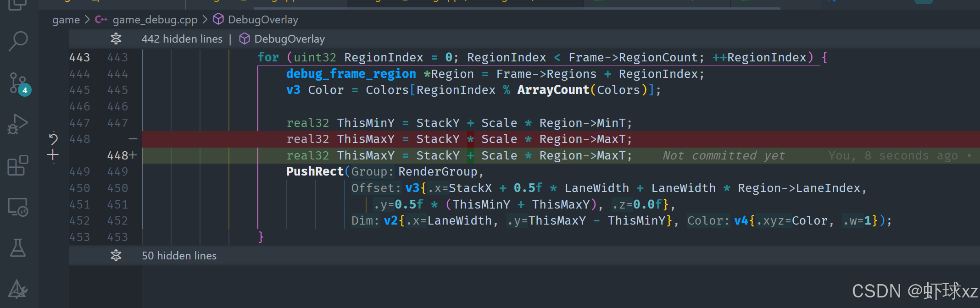Open the Extensions view
This screenshot has width=980, height=308.
pos(18,165)
